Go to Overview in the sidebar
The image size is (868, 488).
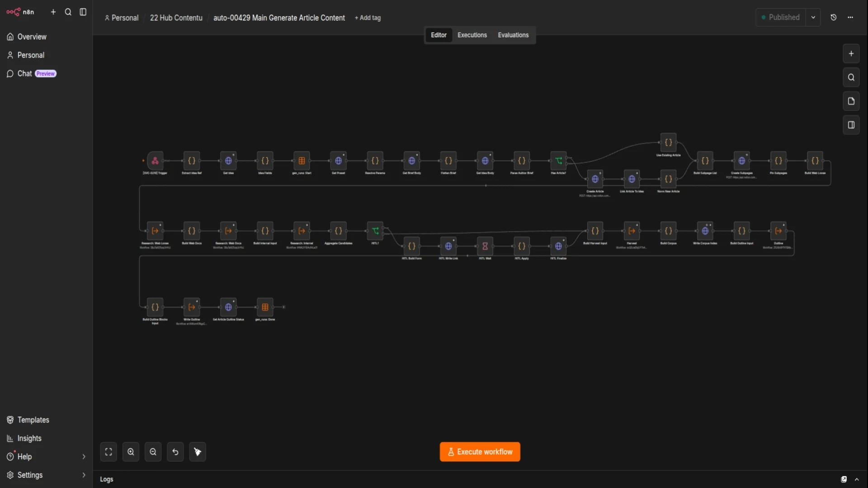click(x=46, y=37)
